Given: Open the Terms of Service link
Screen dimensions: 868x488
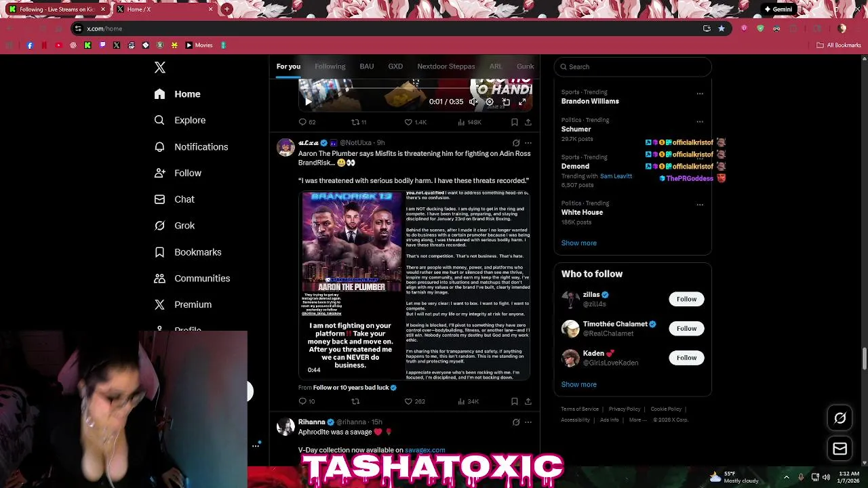Looking at the screenshot, I should coord(580,409).
